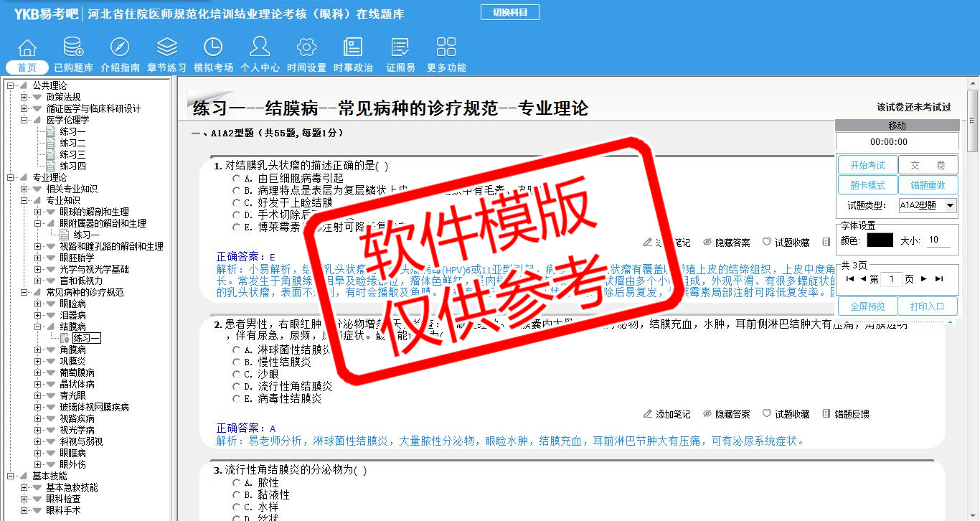Expand the 角膜病 tree node
Viewport: 980px width, 521px height.
[38, 349]
